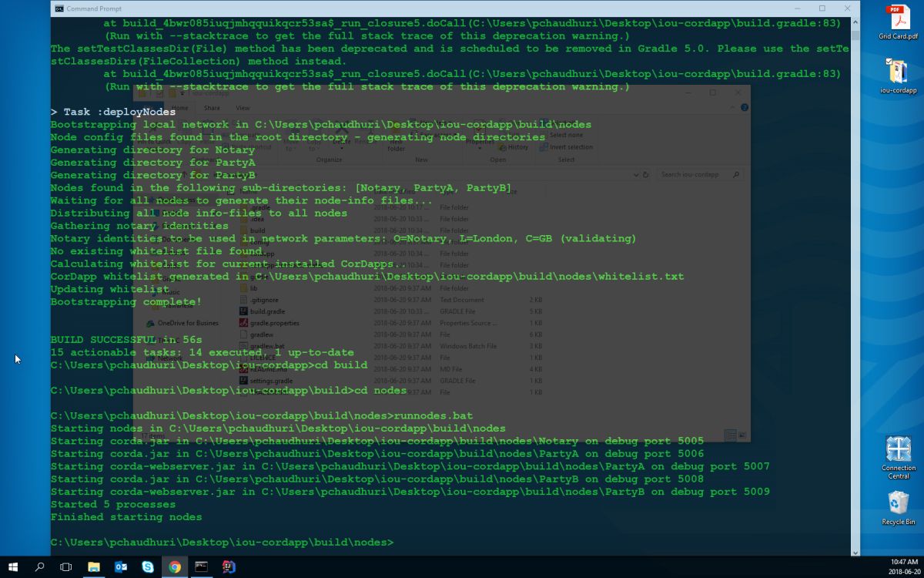The width and height of the screenshot is (924, 578).
Task: Open the View tab in File Explorer behind
Action: pos(243,108)
